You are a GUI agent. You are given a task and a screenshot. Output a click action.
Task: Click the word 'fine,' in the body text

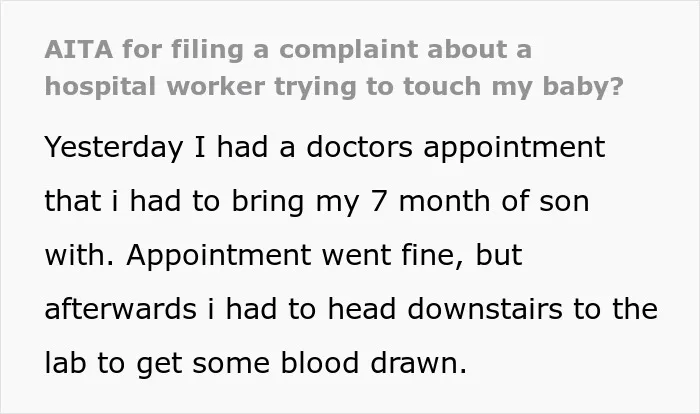432,255
